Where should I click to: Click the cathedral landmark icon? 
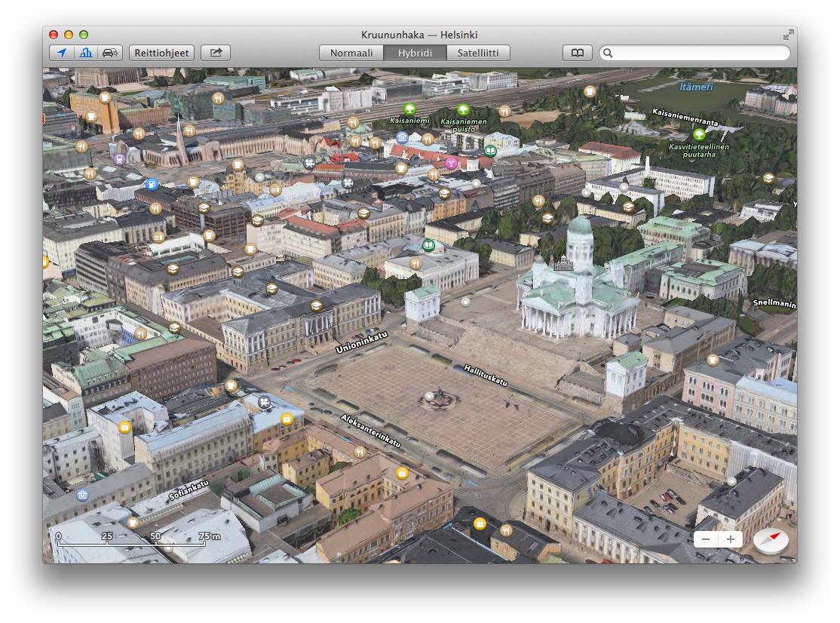pos(563,262)
